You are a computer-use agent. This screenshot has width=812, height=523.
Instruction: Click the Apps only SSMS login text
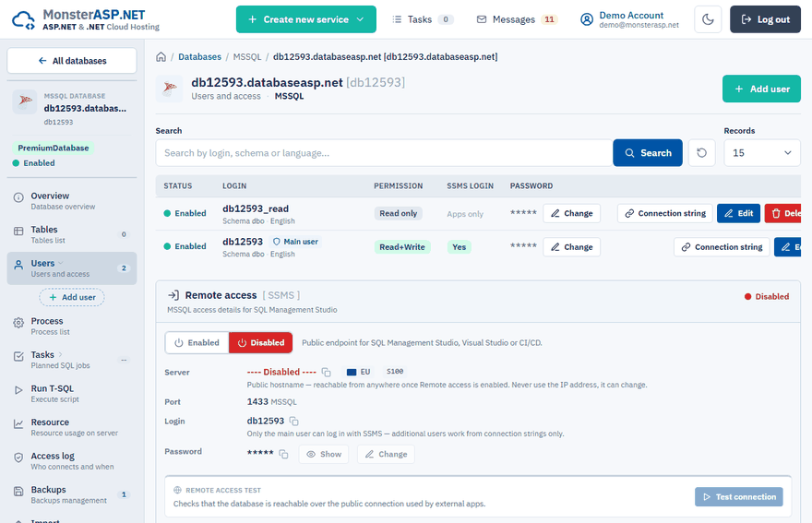coord(465,214)
